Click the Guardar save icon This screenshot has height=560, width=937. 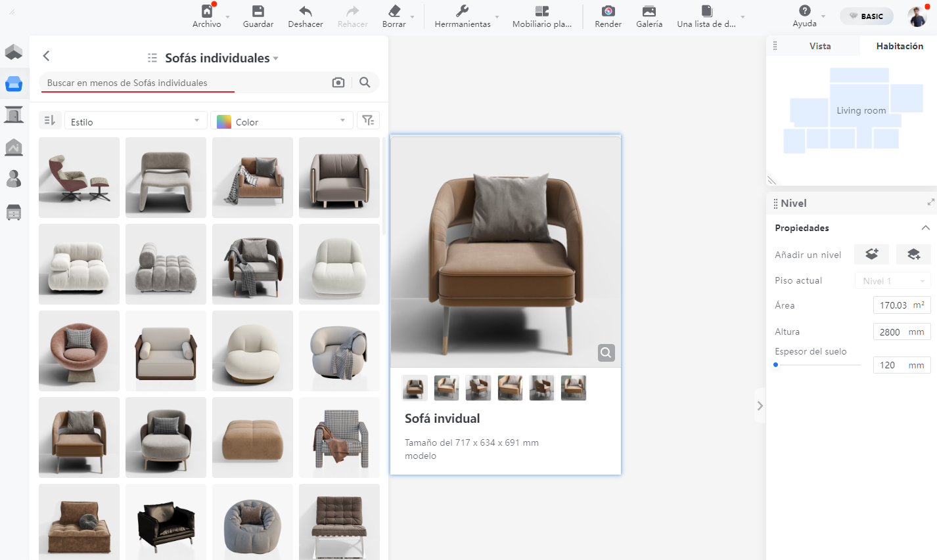[258, 12]
